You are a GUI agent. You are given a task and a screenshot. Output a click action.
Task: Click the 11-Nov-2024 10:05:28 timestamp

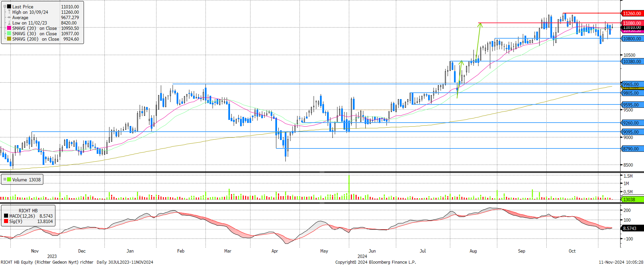coord(621,262)
